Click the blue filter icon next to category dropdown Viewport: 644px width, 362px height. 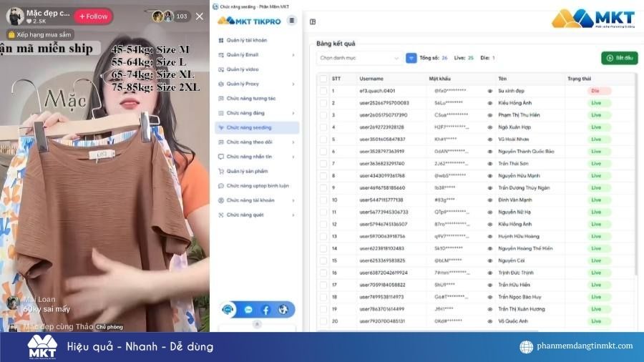pyautogui.click(x=411, y=58)
